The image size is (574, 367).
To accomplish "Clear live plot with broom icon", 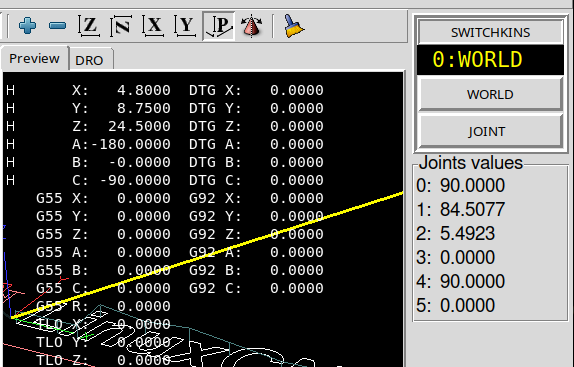I will [x=294, y=26].
